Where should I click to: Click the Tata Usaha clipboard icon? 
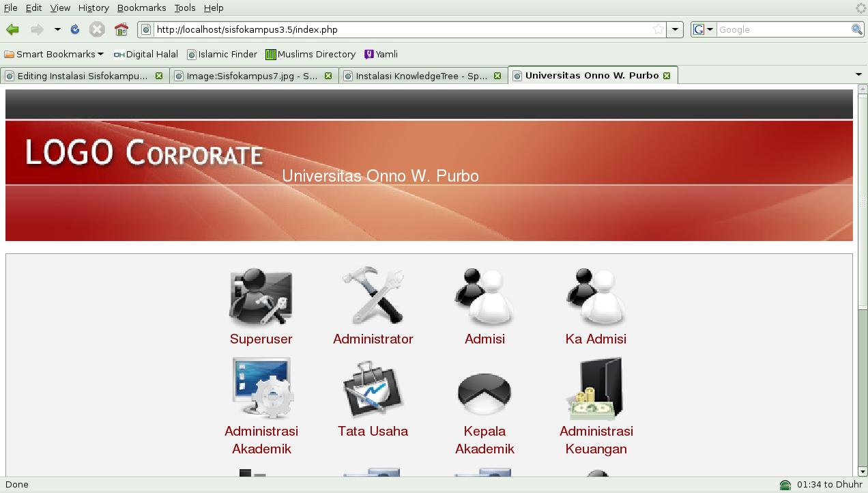tap(373, 387)
